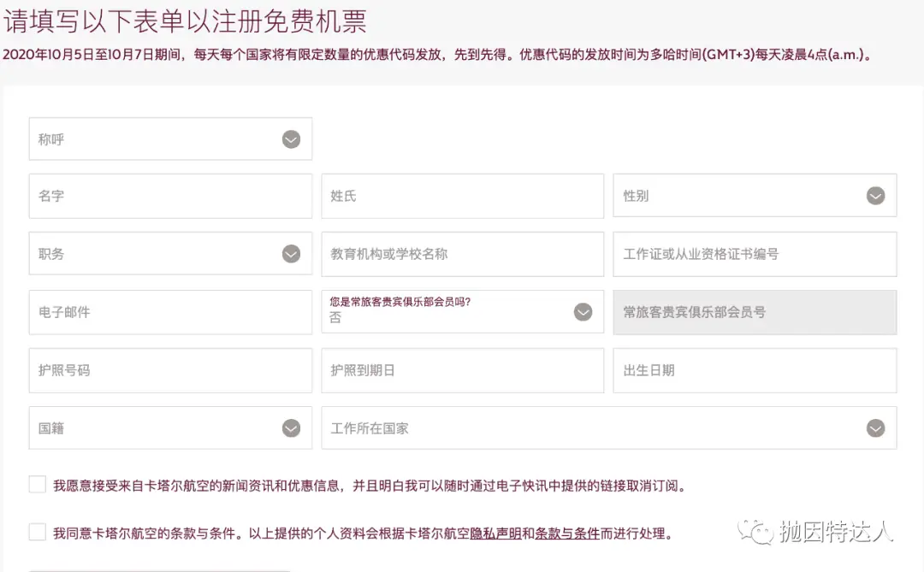The height and width of the screenshot is (572, 924).
Task: Click the 常旅客贵宾俱乐部会员 dropdown arrow icon
Action: click(583, 312)
